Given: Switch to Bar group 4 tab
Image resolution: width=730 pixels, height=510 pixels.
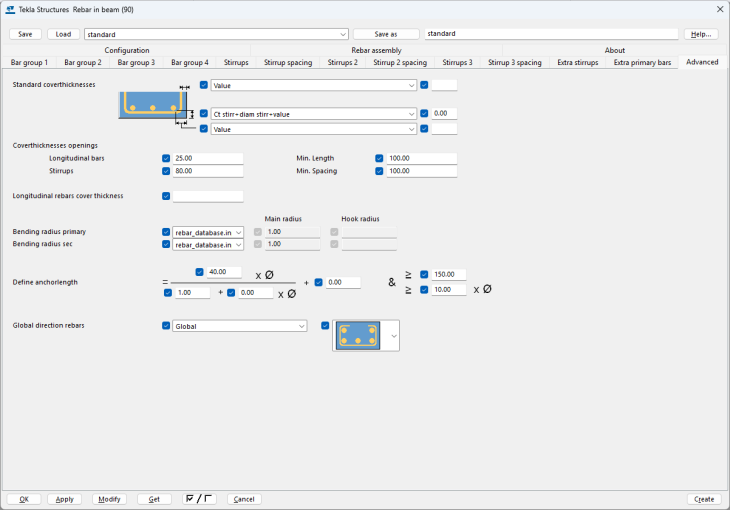Looking at the screenshot, I should point(190,62).
